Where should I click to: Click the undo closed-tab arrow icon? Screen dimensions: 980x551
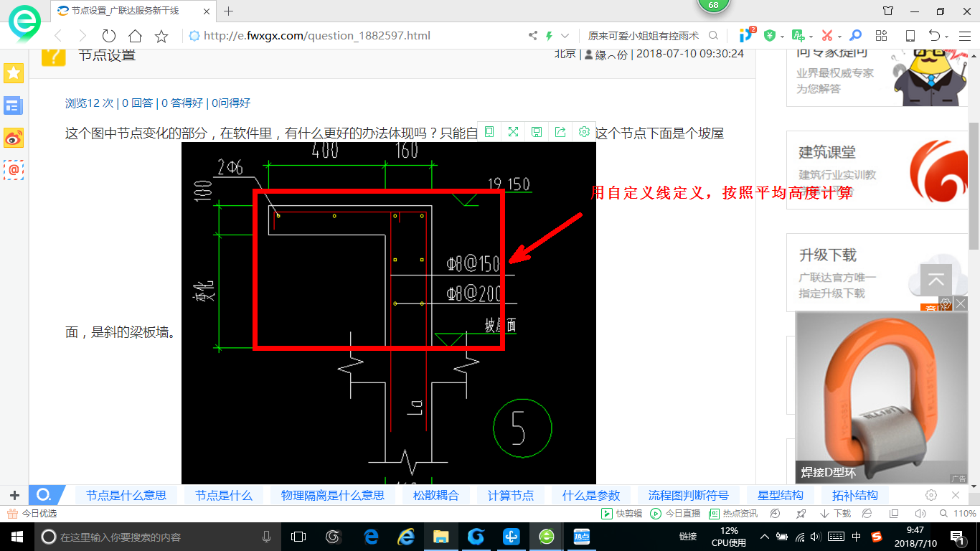coord(934,36)
